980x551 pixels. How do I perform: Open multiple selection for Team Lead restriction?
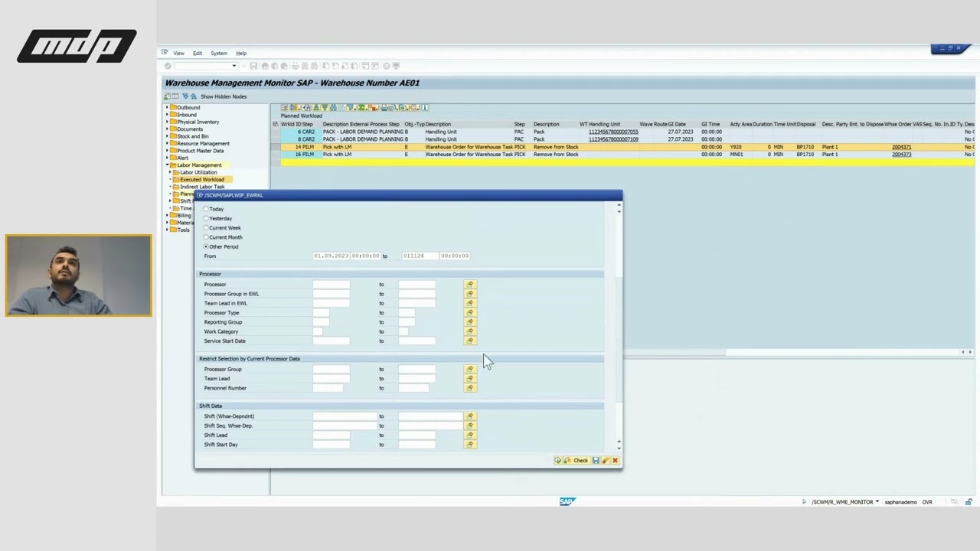pyautogui.click(x=470, y=379)
